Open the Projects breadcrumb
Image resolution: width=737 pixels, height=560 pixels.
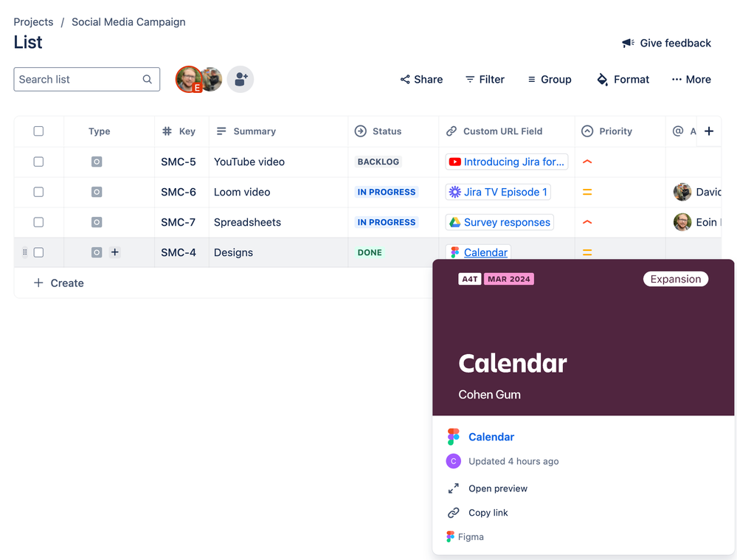pos(33,22)
